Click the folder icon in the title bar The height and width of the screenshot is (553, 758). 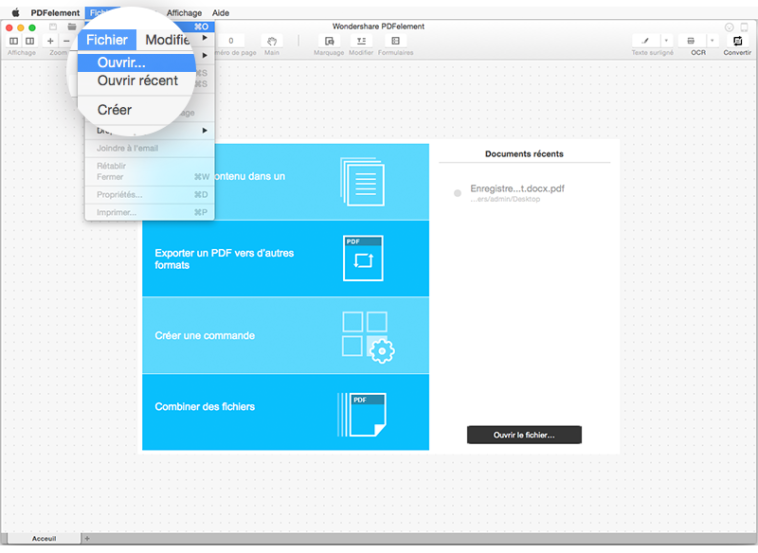pyautogui.click(x=72, y=27)
